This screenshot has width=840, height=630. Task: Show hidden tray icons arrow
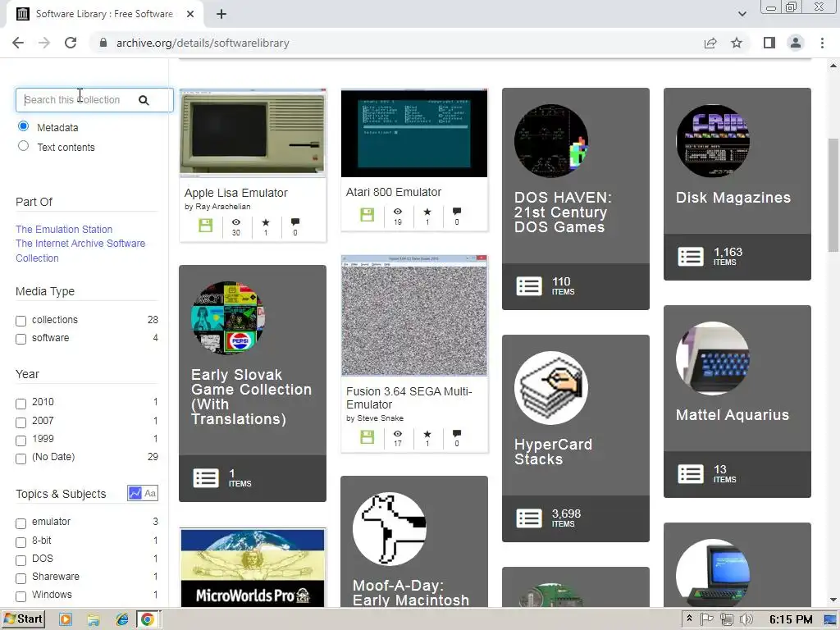[689, 619]
